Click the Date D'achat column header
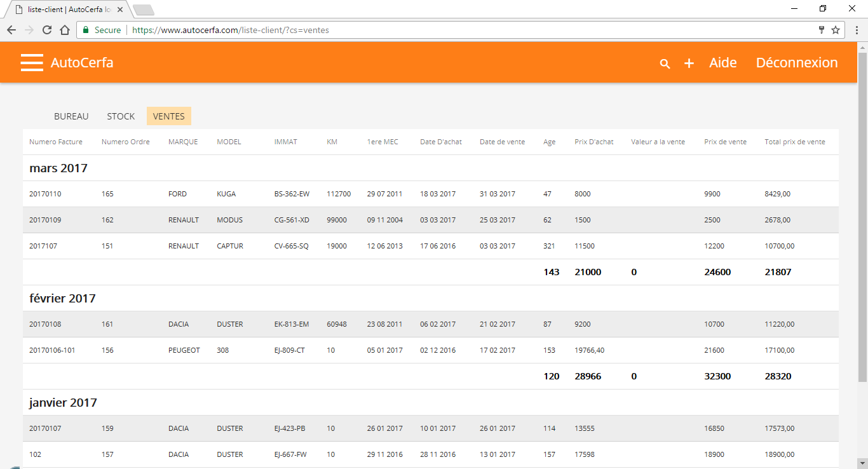This screenshot has width=868, height=469. click(441, 142)
